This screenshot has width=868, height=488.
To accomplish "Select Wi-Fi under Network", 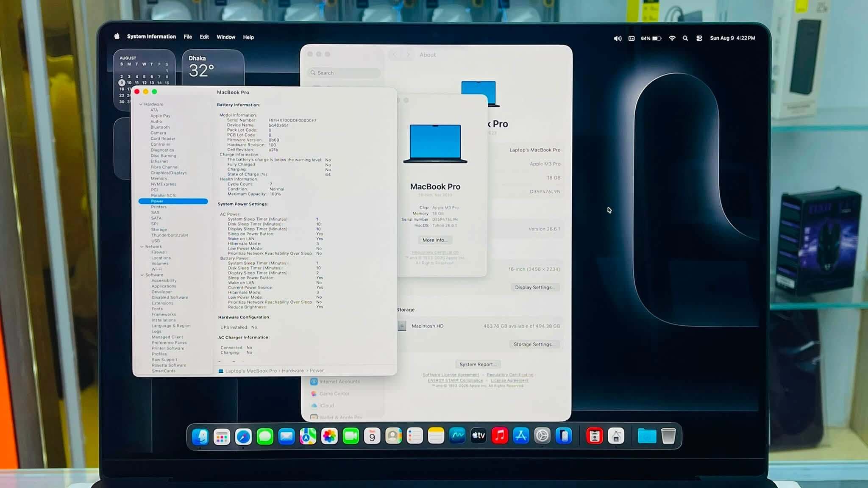I will (x=157, y=269).
